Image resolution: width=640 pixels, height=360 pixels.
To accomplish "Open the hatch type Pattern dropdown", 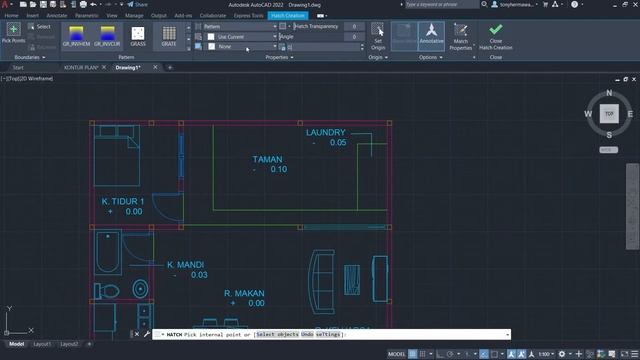I will (x=240, y=27).
